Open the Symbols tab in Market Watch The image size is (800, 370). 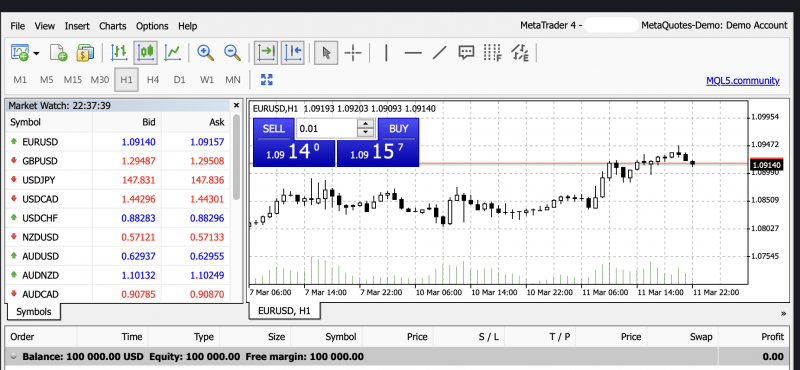34,311
